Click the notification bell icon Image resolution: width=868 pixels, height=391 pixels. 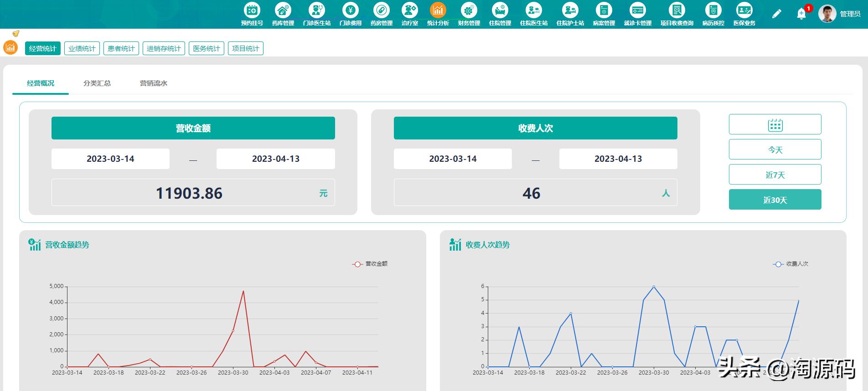tap(801, 14)
